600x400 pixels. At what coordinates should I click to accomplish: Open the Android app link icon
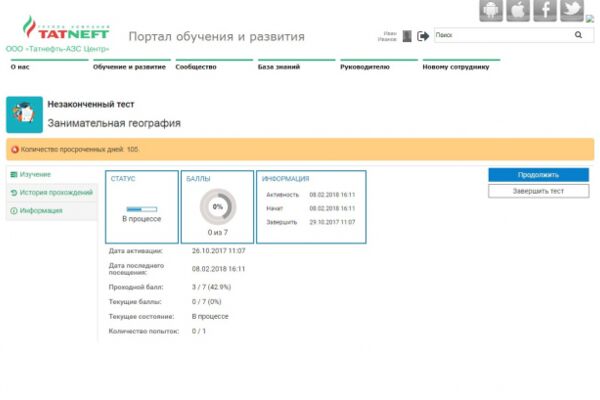point(491,10)
